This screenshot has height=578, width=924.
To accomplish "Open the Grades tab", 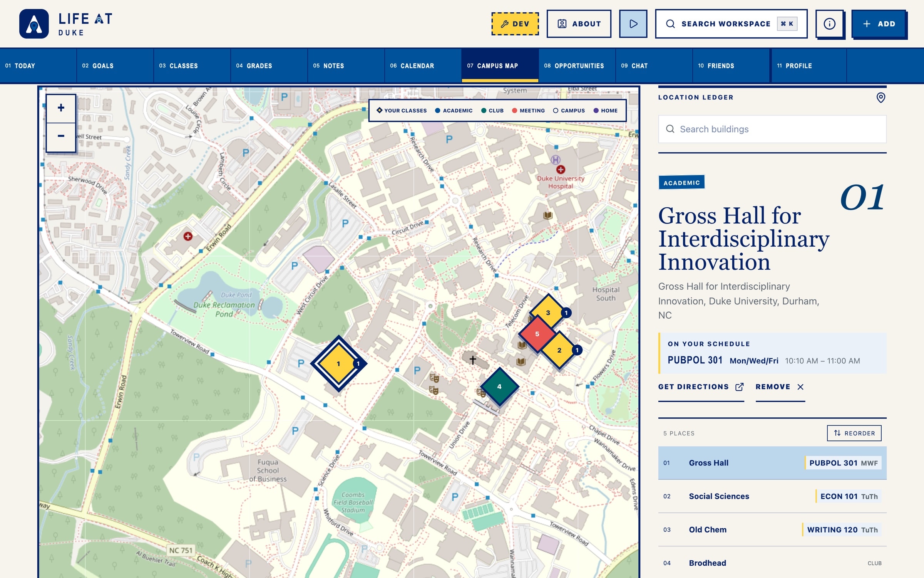I will coord(269,66).
